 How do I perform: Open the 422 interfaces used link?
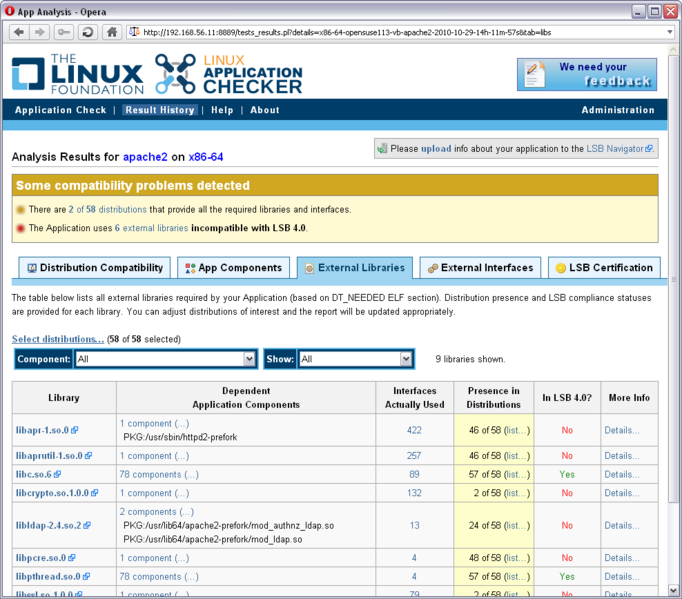[x=414, y=430]
